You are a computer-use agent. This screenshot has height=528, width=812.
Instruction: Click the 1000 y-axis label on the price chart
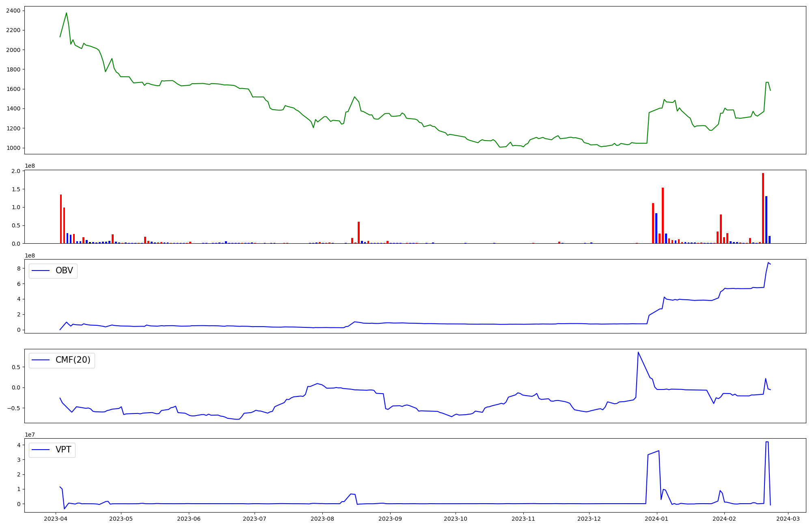point(13,148)
